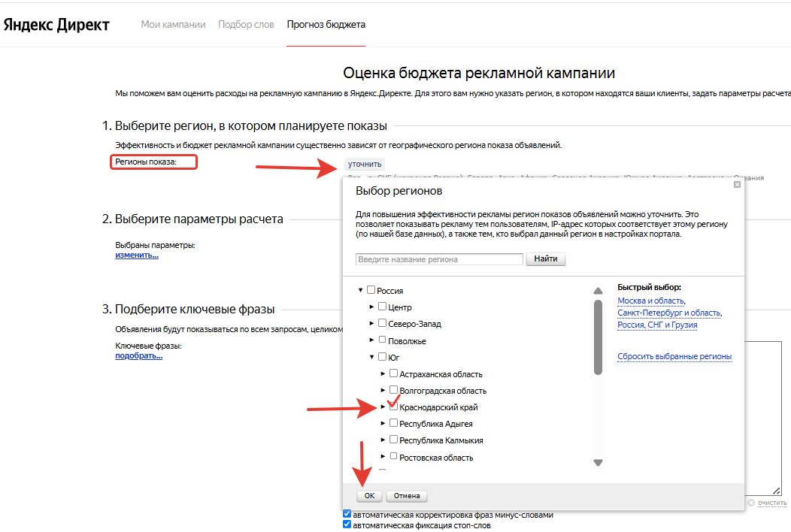Select the Россия, СНГ и Грузия quick link
This screenshot has width=791, height=532.
click(x=657, y=325)
